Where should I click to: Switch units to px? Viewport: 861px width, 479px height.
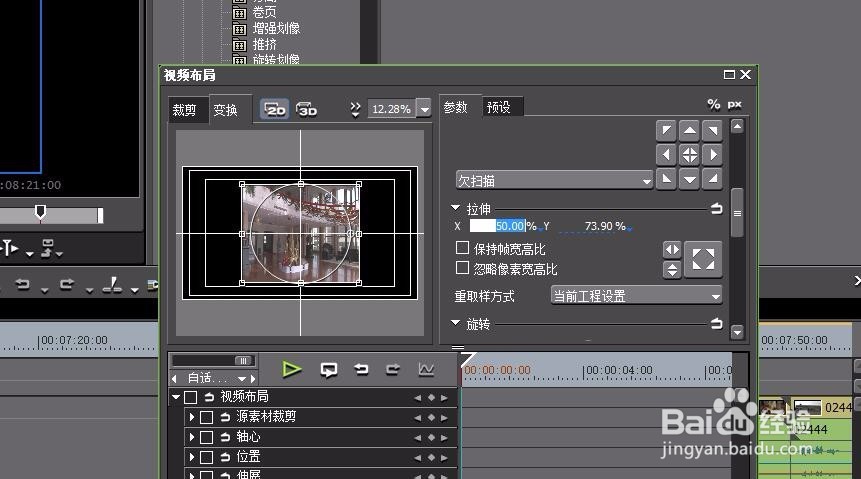(735, 104)
